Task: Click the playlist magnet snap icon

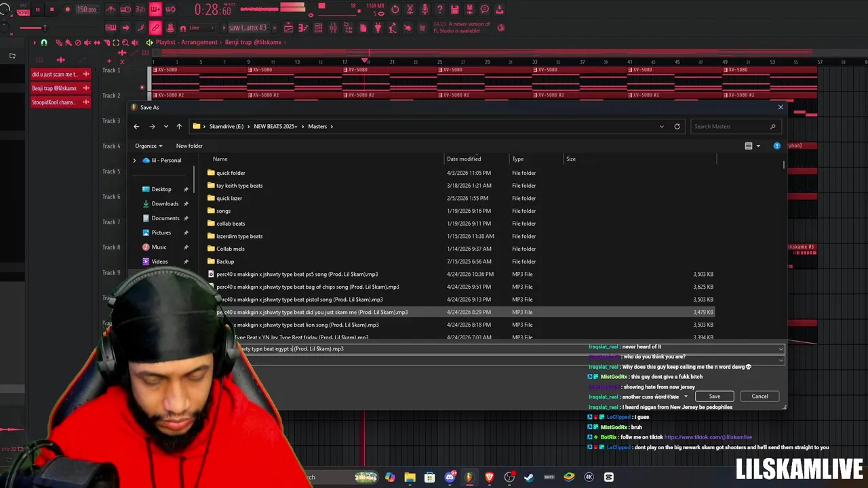Action: tap(44, 42)
